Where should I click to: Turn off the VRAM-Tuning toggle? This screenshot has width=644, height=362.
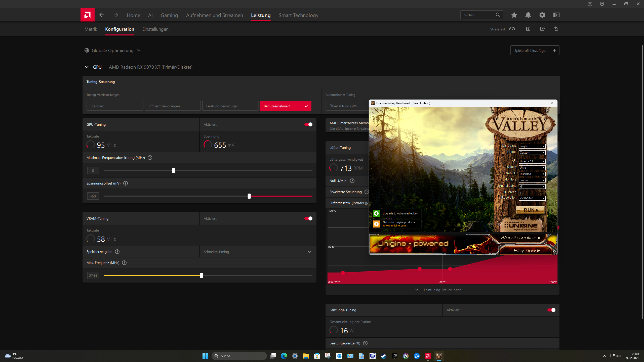pyautogui.click(x=308, y=218)
